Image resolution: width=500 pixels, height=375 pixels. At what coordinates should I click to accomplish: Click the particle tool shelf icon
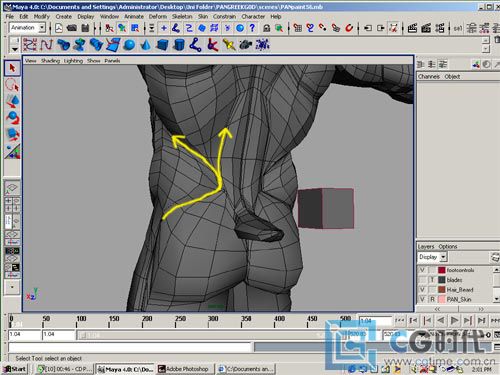pyautogui.click(x=262, y=45)
